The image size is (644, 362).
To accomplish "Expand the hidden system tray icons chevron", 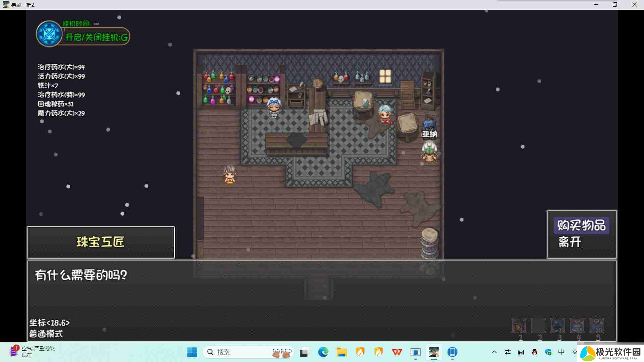I will tap(494, 352).
